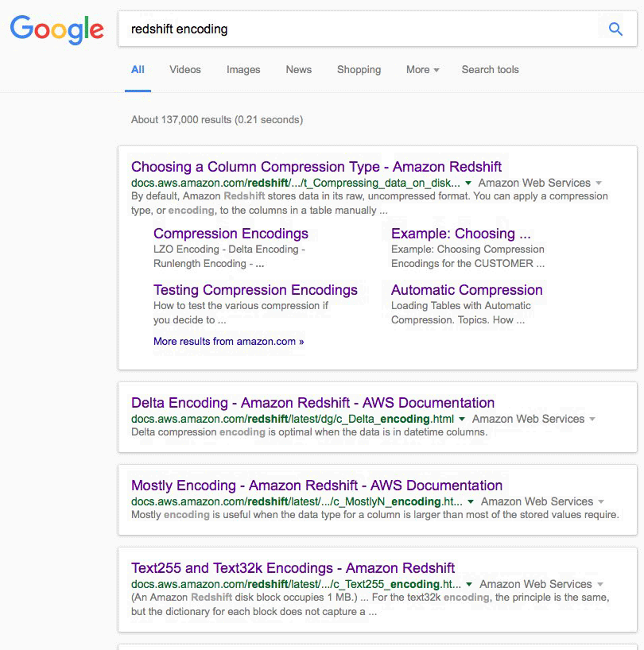
Task: Expand Amazon Web Services arrow in Mostly result
Action: click(x=601, y=501)
